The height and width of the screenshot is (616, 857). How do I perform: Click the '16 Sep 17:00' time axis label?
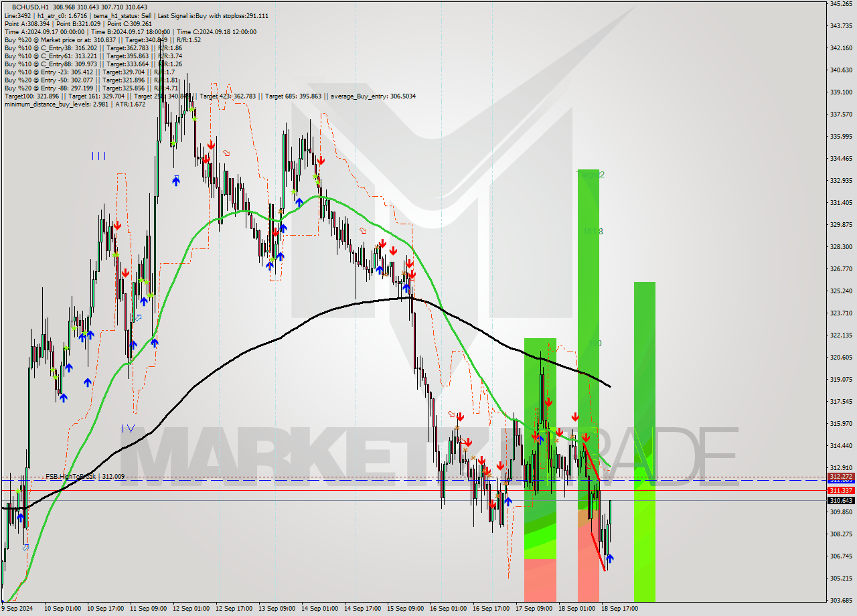(x=491, y=609)
